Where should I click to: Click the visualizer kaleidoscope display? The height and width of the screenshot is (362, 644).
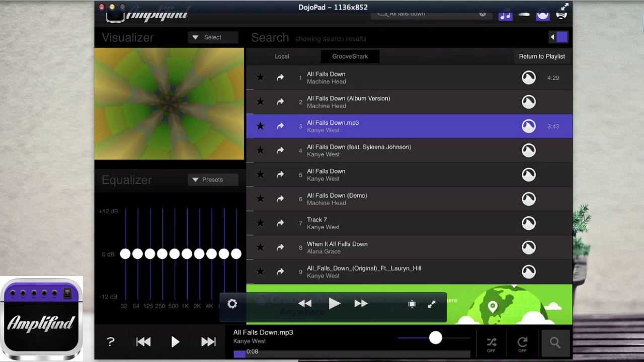pos(169,104)
